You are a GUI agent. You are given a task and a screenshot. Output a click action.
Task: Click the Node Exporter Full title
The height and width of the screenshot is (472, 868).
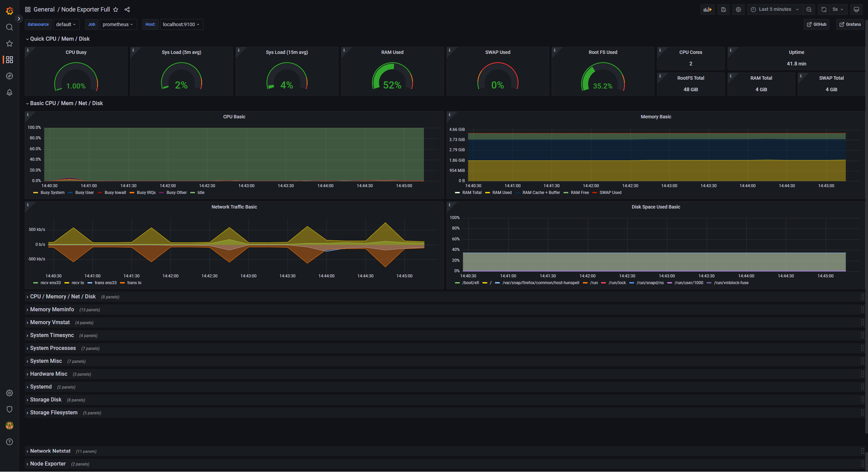[85, 9]
